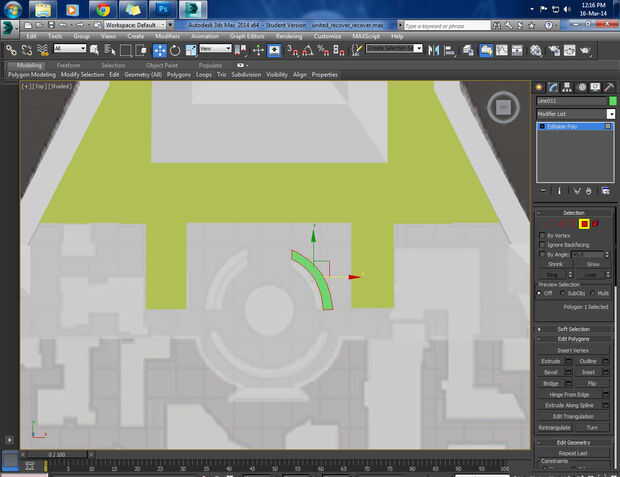Select Preview Selection Off radio
This screenshot has width=620, height=477.
[x=539, y=293]
